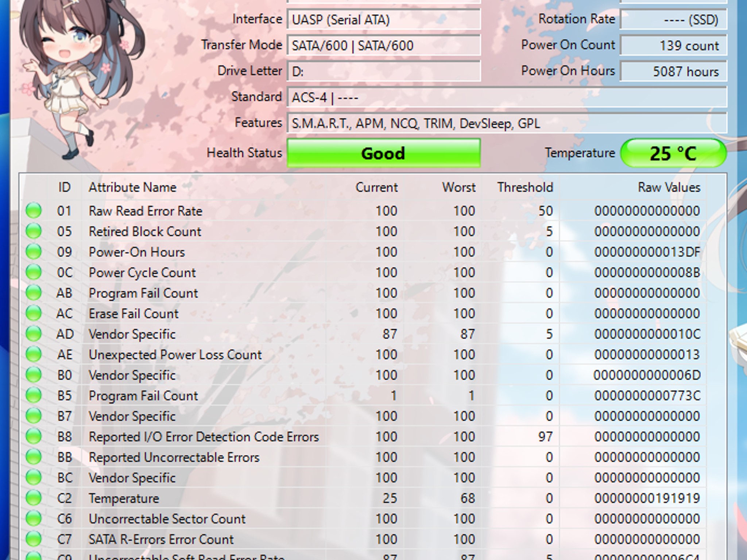Screen dimensions: 747x560
Task: Click the green status icon for Power-On Hours
Action: click(x=34, y=252)
